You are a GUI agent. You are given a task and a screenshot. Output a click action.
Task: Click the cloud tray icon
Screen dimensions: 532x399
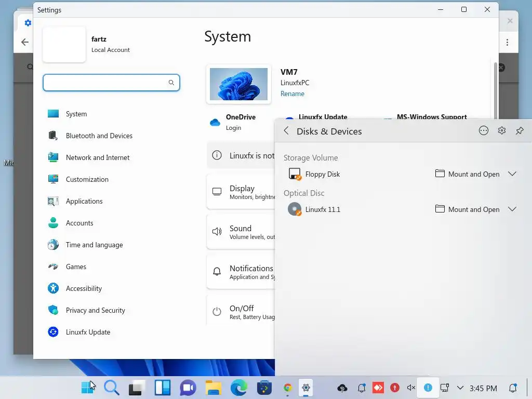tap(342, 388)
